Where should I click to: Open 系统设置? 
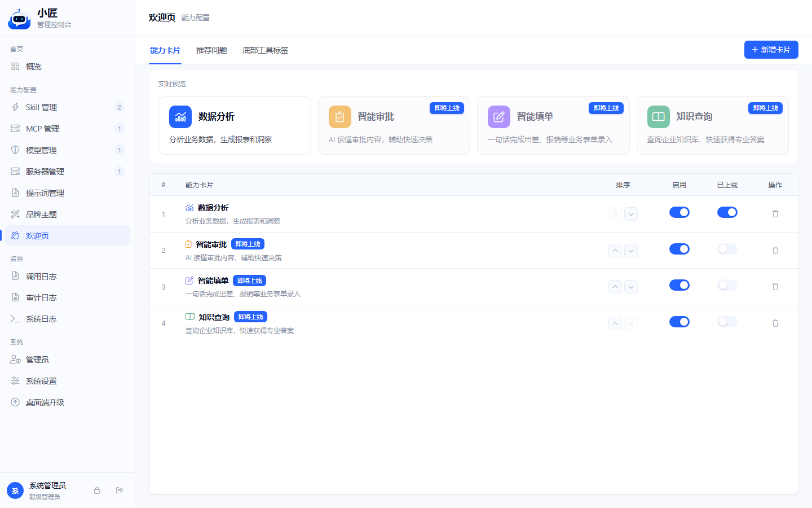(67, 381)
